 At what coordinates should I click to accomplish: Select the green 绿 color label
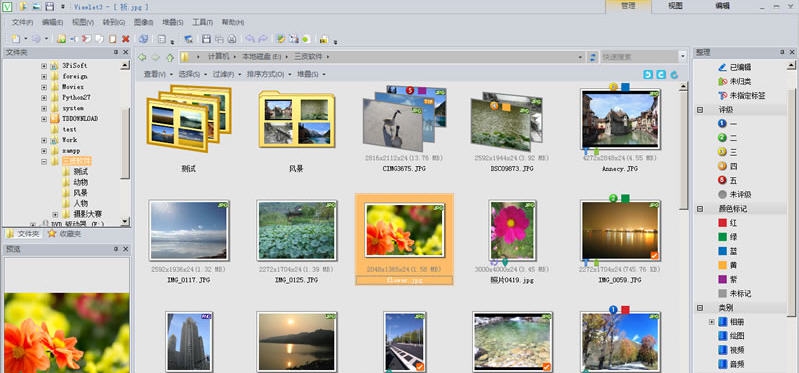tap(727, 237)
